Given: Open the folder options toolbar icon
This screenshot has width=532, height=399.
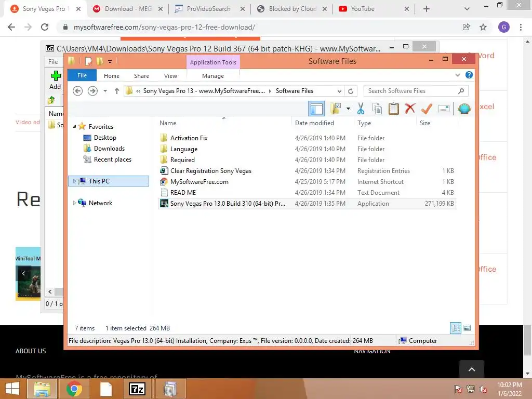Looking at the screenshot, I should tap(336, 109).
